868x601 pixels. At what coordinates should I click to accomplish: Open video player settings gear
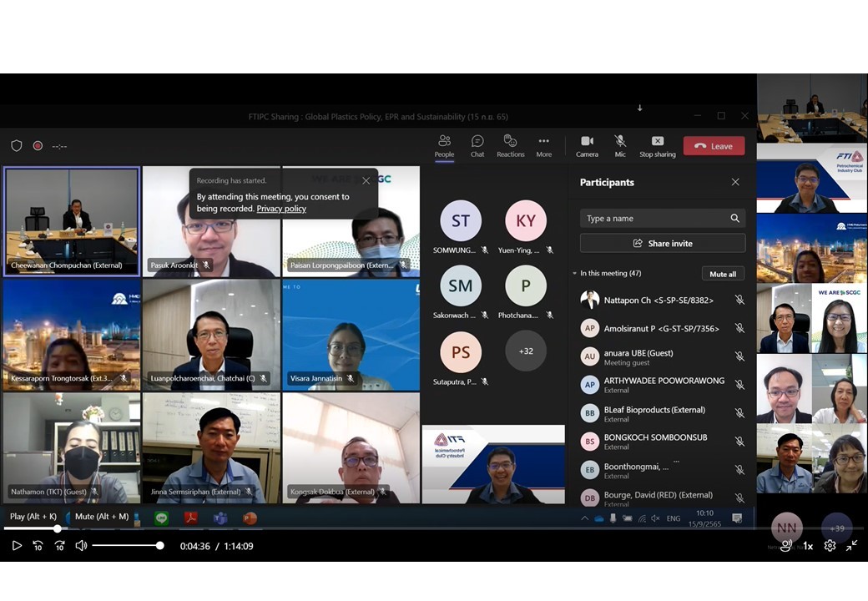(830, 546)
